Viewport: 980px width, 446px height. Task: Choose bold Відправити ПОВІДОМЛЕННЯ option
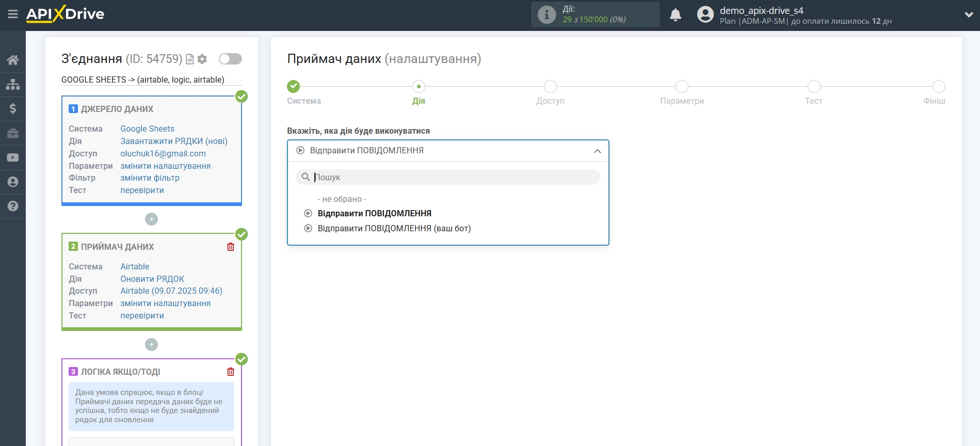(x=374, y=213)
